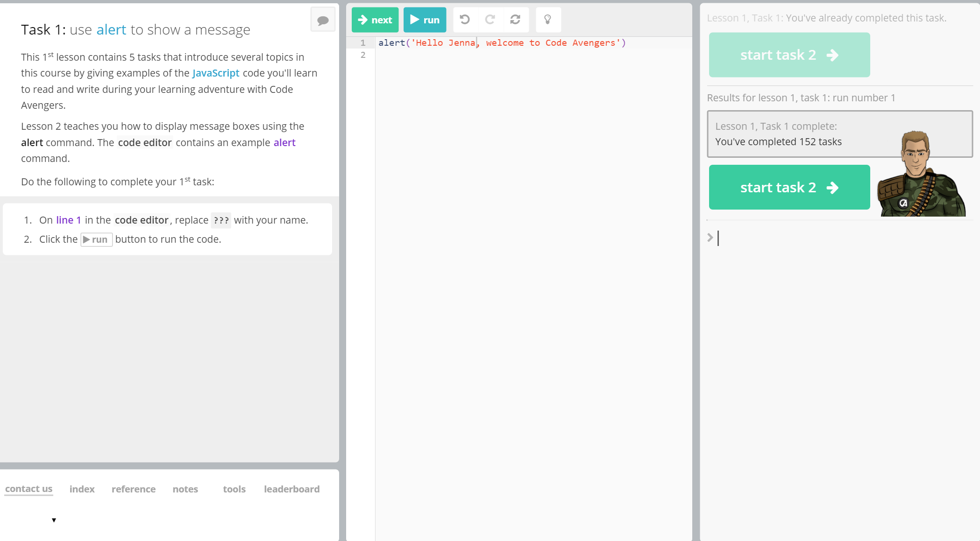Click the refresh reset code icon
The width and height of the screenshot is (980, 541).
pos(515,20)
